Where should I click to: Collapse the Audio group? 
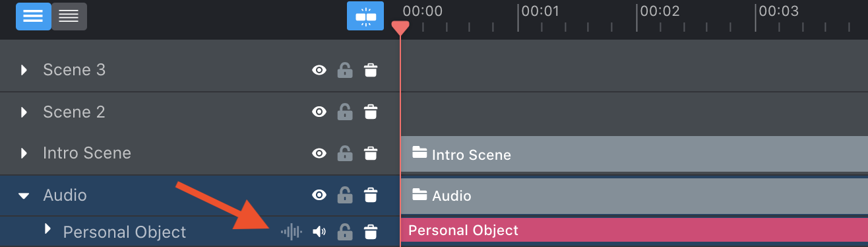pos(24,195)
